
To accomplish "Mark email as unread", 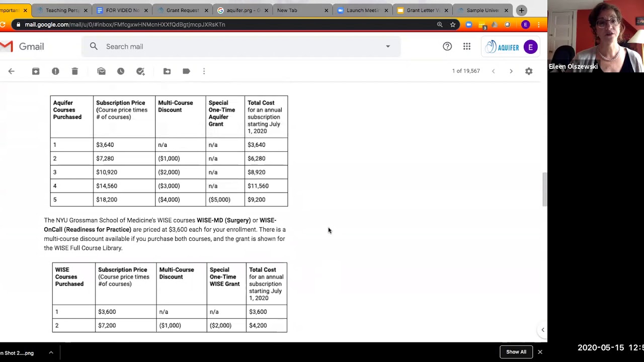I will click(101, 71).
